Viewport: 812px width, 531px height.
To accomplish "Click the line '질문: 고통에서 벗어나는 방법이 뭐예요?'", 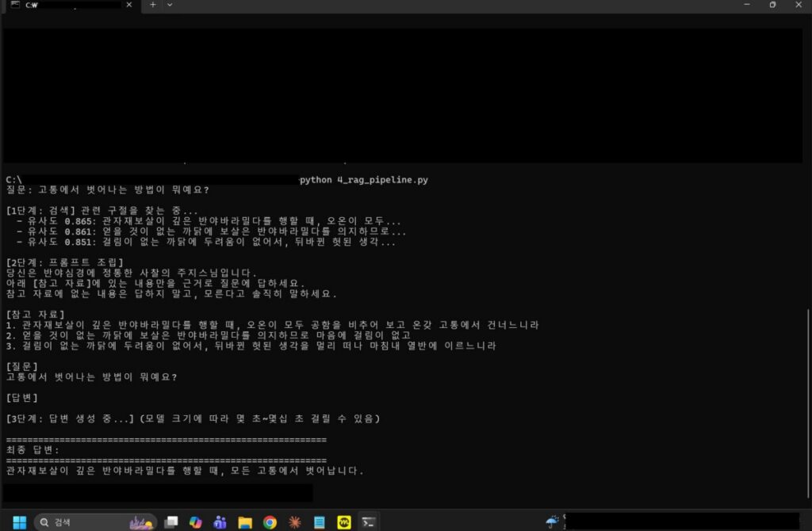I will (x=107, y=190).
